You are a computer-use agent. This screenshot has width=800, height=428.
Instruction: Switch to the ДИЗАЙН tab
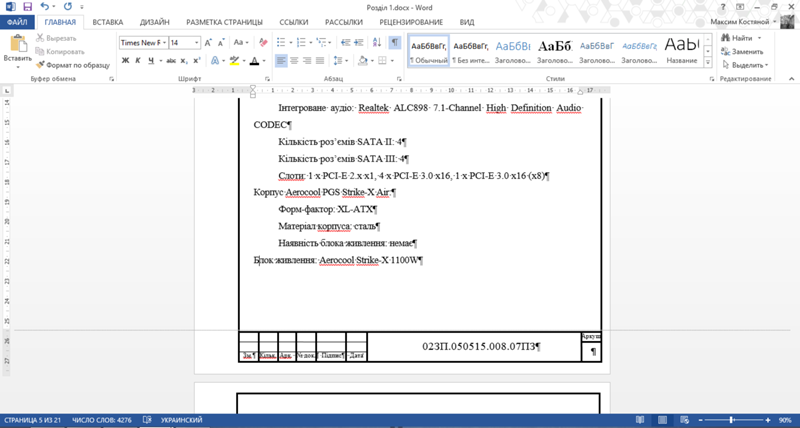(155, 22)
